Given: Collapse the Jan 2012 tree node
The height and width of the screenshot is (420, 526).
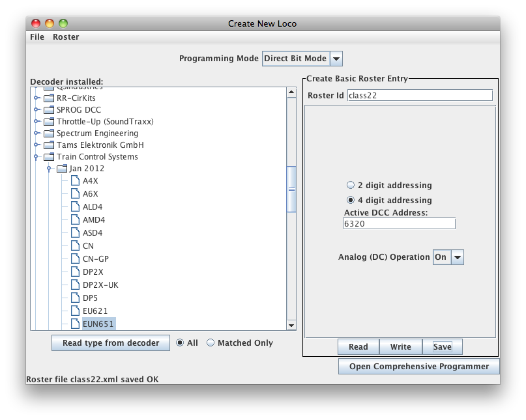Looking at the screenshot, I should click(49, 169).
